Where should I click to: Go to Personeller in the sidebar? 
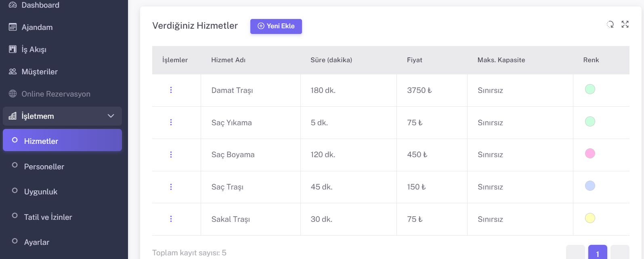tap(44, 166)
